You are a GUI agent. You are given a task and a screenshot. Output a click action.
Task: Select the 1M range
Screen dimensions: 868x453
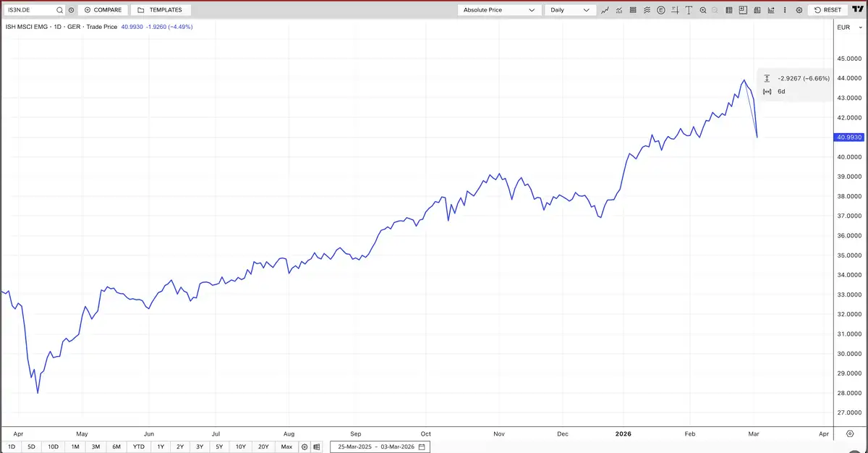75,446
